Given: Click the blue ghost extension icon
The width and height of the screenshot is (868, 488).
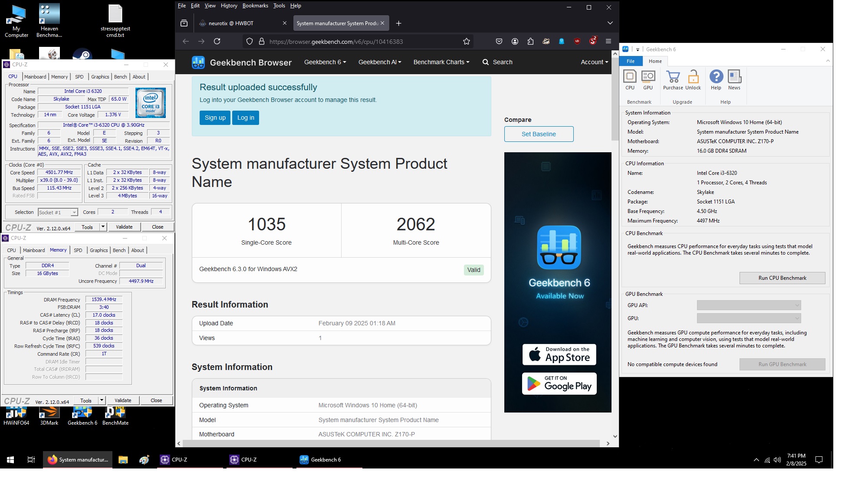Looking at the screenshot, I should tap(562, 41).
